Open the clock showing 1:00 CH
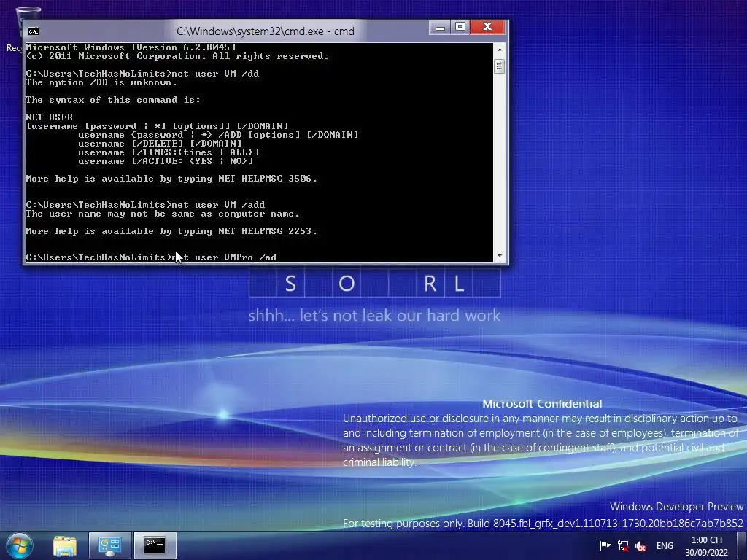This screenshot has width=747, height=560. click(706, 546)
